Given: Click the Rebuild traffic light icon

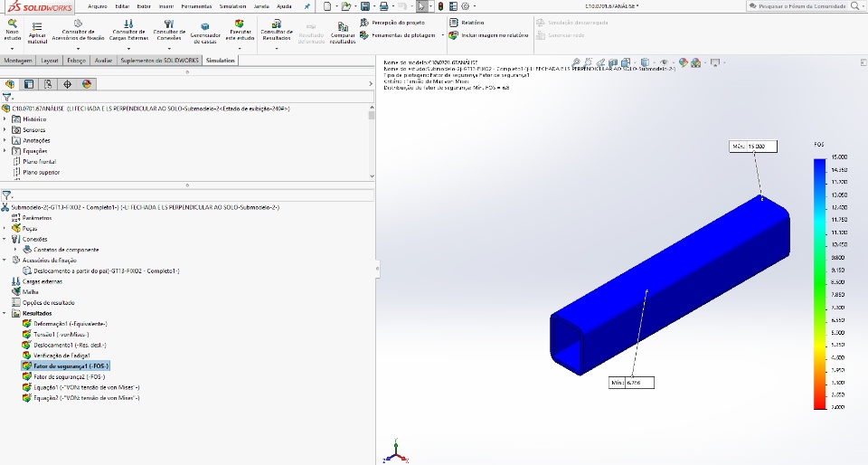Looking at the screenshot, I should tap(440, 6).
